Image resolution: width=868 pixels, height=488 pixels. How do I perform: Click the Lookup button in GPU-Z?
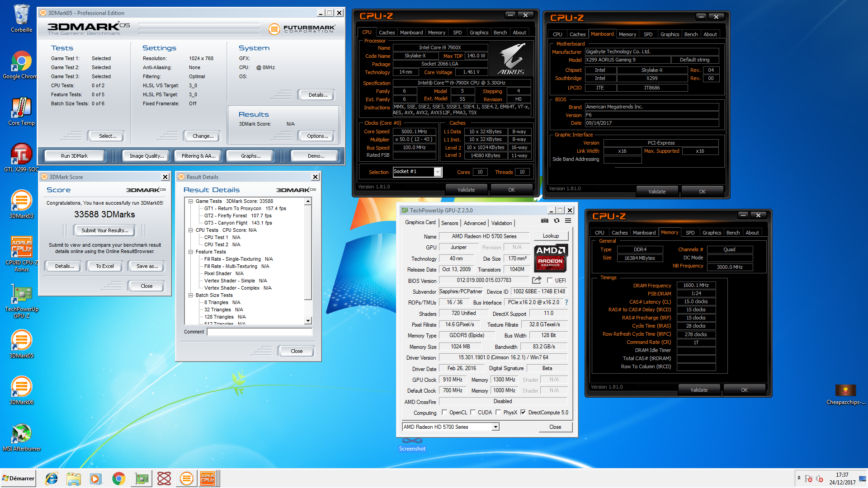click(551, 236)
